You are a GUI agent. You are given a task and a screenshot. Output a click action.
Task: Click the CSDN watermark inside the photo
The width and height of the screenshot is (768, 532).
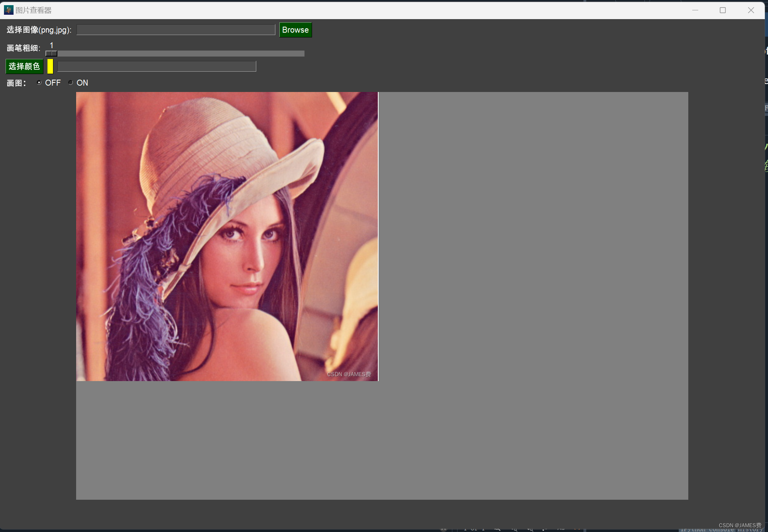point(349,374)
